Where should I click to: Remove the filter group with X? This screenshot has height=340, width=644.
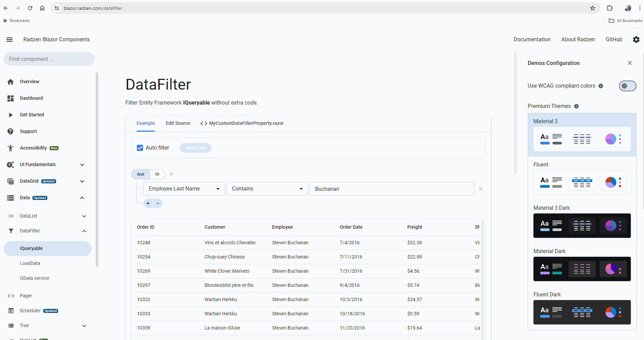pos(171,174)
